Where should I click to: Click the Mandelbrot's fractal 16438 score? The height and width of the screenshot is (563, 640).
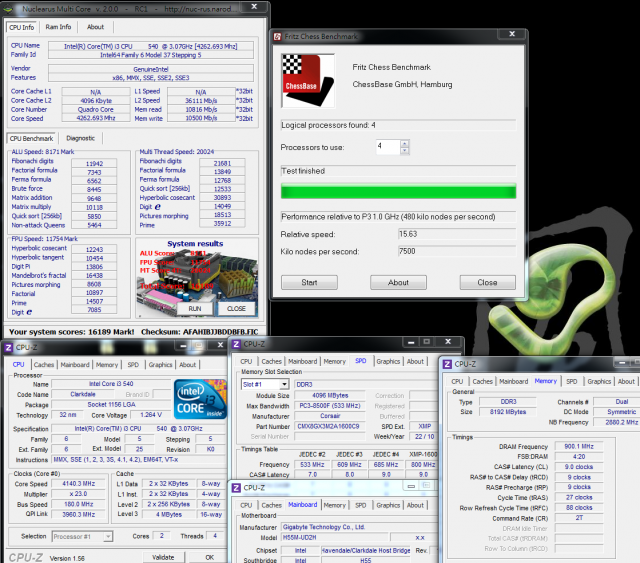point(94,276)
